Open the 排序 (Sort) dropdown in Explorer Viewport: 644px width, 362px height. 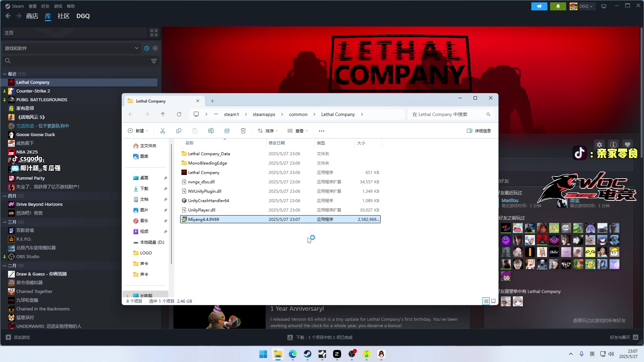pos(268,131)
